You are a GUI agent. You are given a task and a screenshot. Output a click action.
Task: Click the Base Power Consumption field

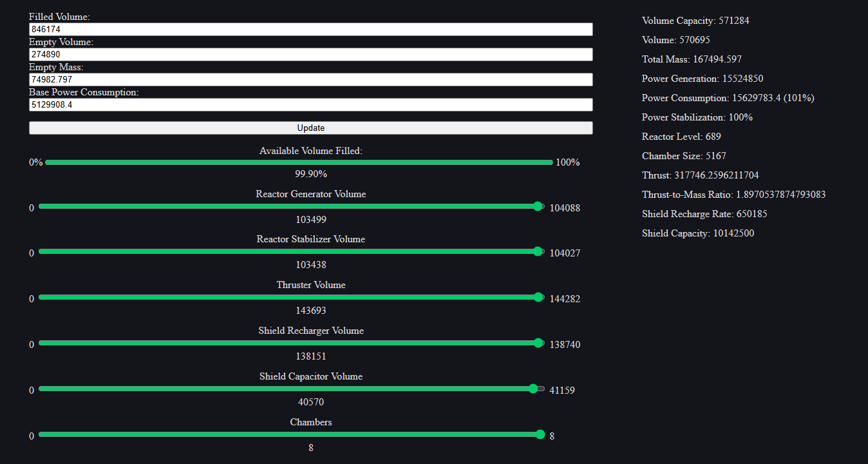310,105
